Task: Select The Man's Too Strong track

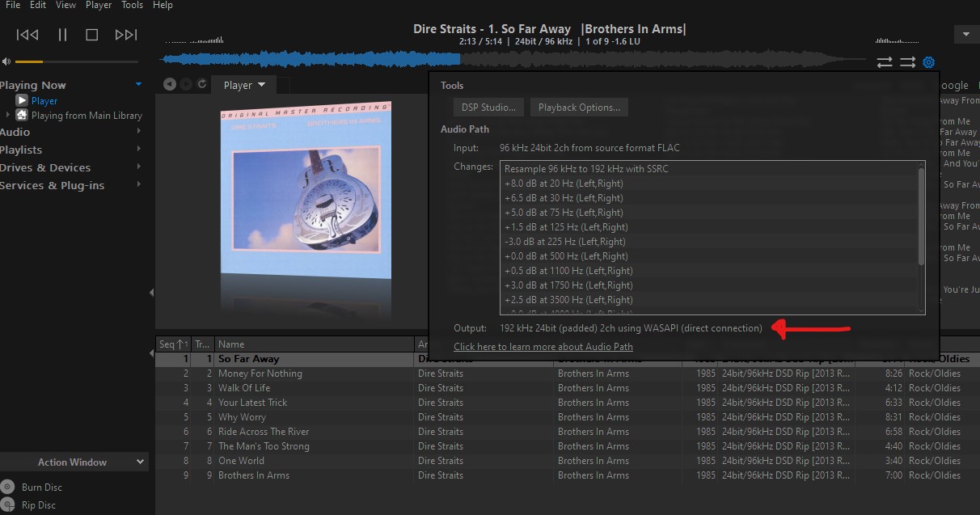Action: click(x=567, y=446)
